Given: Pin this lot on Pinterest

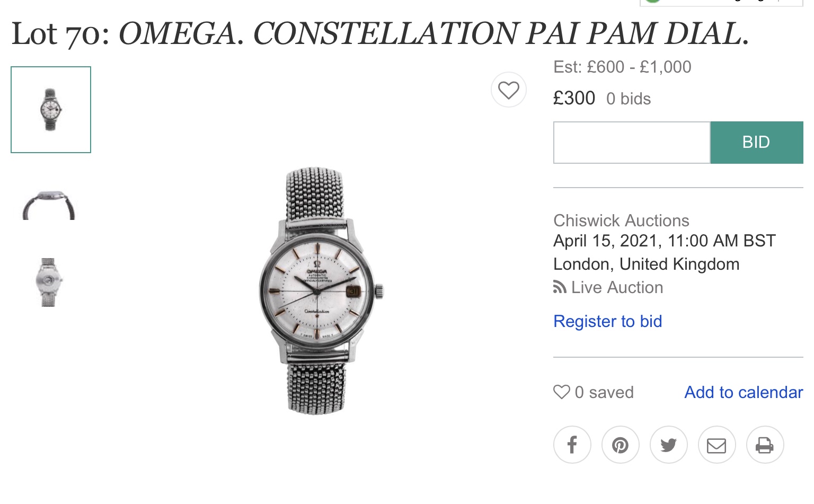Looking at the screenshot, I should [x=620, y=445].
